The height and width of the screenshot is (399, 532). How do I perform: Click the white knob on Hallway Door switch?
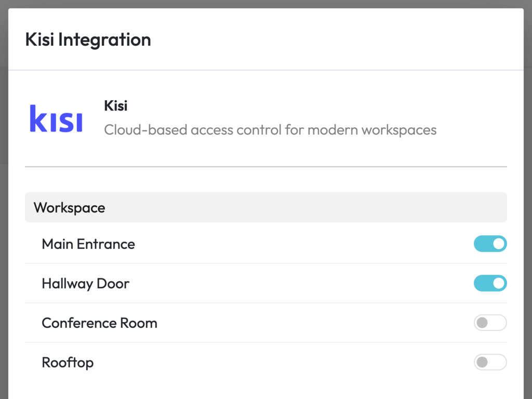click(498, 283)
